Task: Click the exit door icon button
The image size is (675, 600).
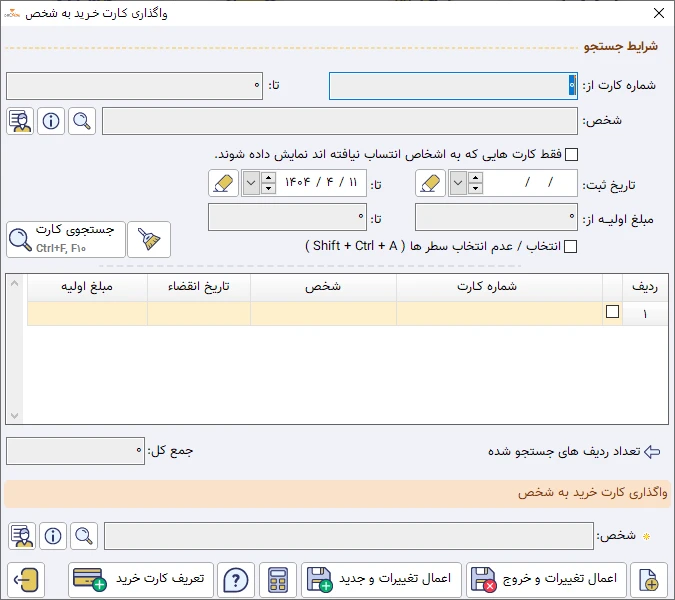Action: click(x=26, y=580)
